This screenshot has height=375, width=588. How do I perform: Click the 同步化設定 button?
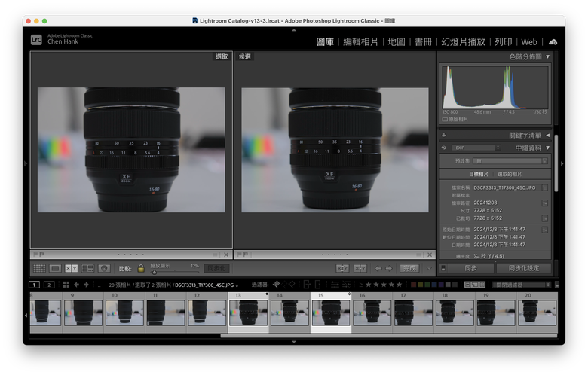click(523, 268)
